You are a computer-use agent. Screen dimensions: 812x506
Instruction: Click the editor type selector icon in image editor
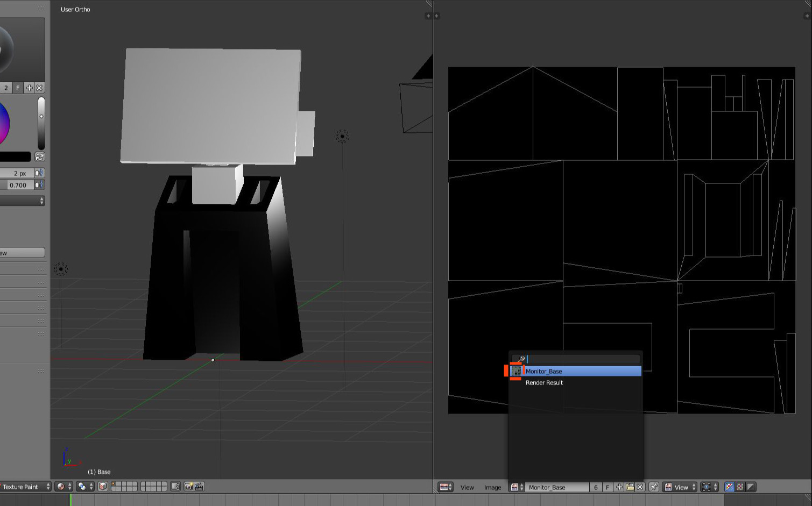pyautogui.click(x=444, y=487)
